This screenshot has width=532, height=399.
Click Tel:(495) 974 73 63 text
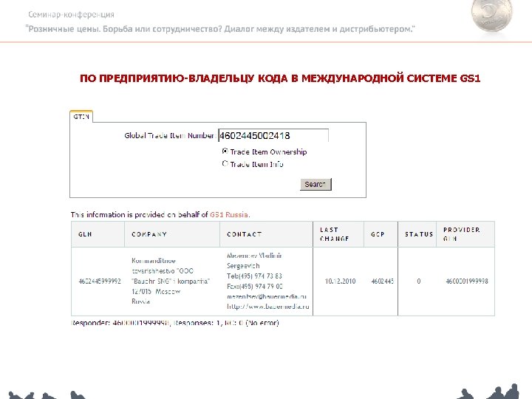254,276
